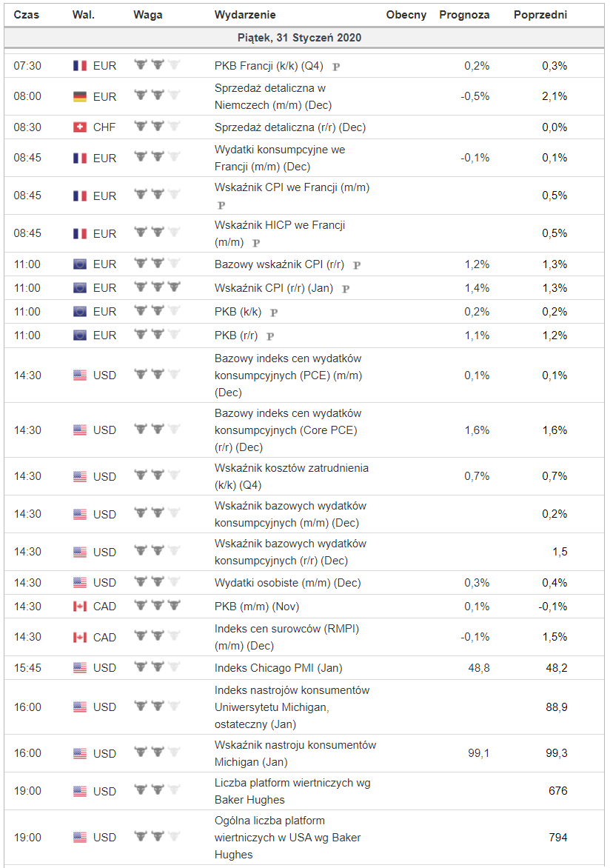
Task: Select the Wydarzenie column header
Action: point(245,15)
